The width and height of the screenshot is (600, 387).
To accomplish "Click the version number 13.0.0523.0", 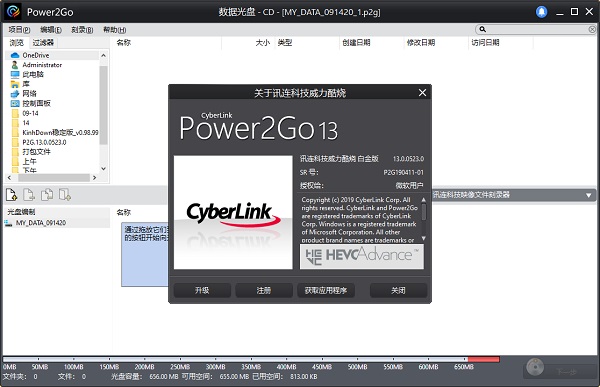I will point(408,158).
